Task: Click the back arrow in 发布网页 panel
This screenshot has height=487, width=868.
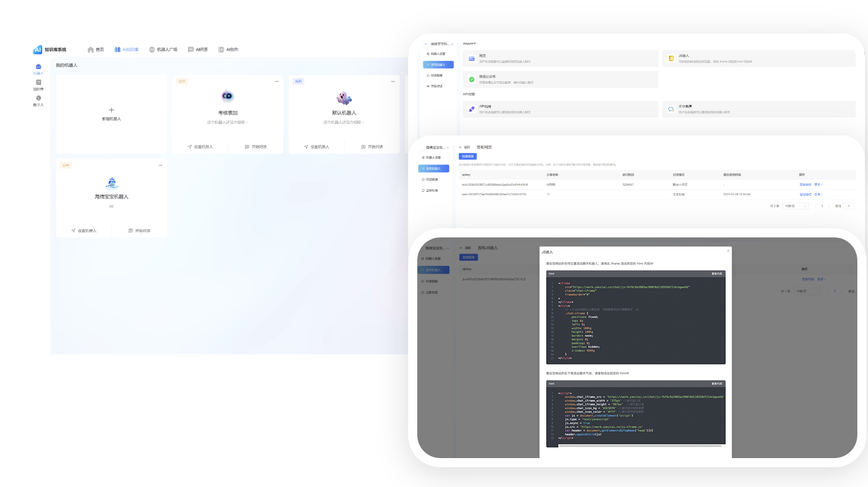Action: pos(461,147)
